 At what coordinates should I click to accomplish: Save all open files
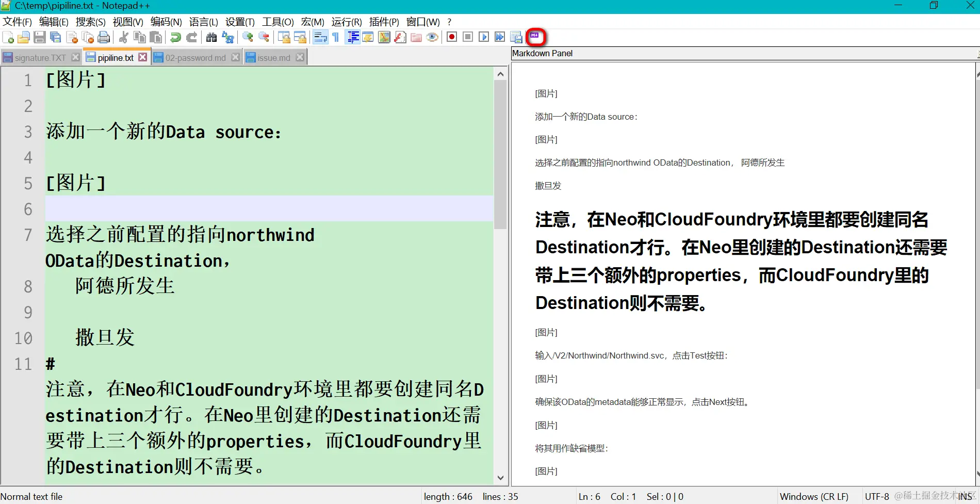tap(56, 37)
